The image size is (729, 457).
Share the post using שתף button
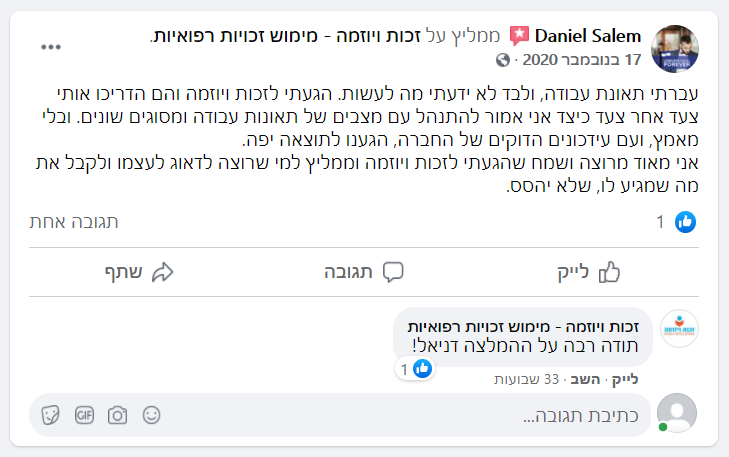[x=139, y=272]
